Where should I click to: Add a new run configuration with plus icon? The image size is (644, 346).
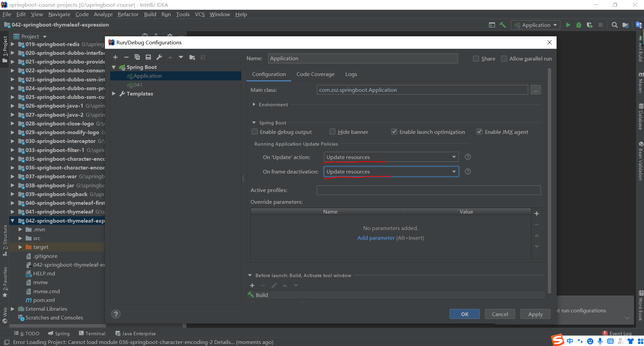115,57
